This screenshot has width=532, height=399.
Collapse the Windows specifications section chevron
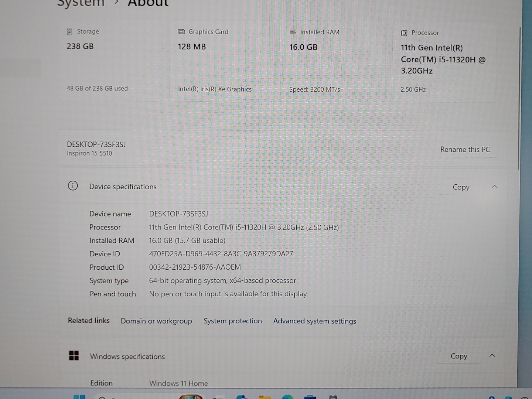pyautogui.click(x=492, y=355)
